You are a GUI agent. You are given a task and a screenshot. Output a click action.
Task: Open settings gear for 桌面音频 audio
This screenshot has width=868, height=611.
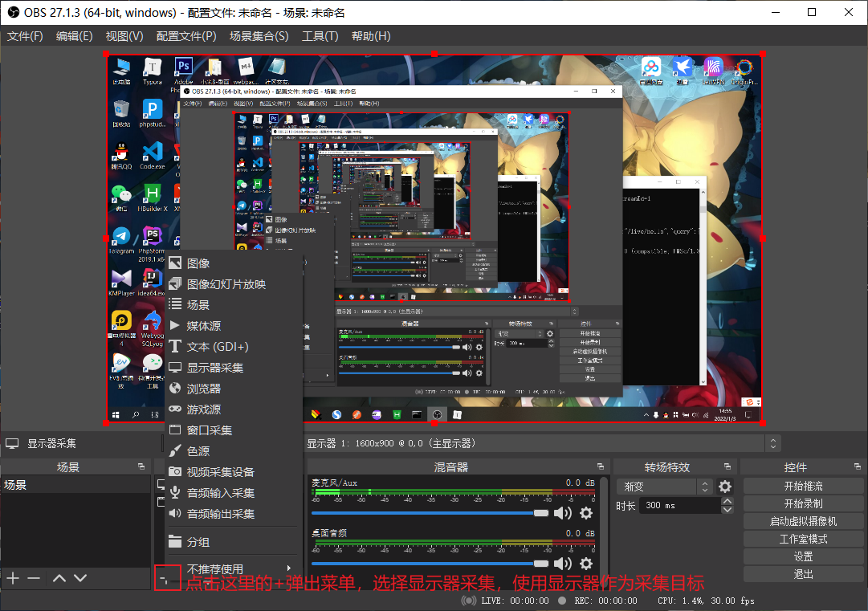(586, 564)
